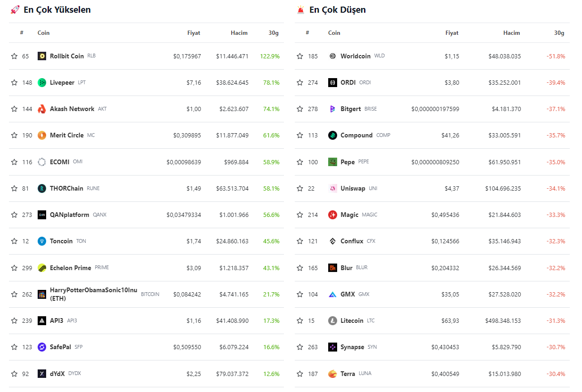The height and width of the screenshot is (392, 582).
Task: Sort gainers table by 30g column
Action: point(274,33)
